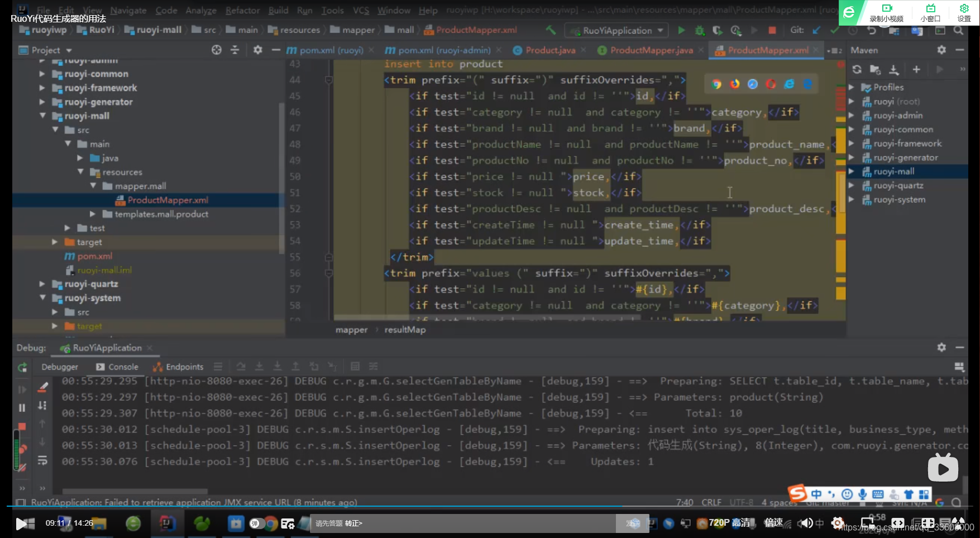Click the 录制小视频 record button
Image resolution: width=980 pixels, height=538 pixels.
[886, 12]
